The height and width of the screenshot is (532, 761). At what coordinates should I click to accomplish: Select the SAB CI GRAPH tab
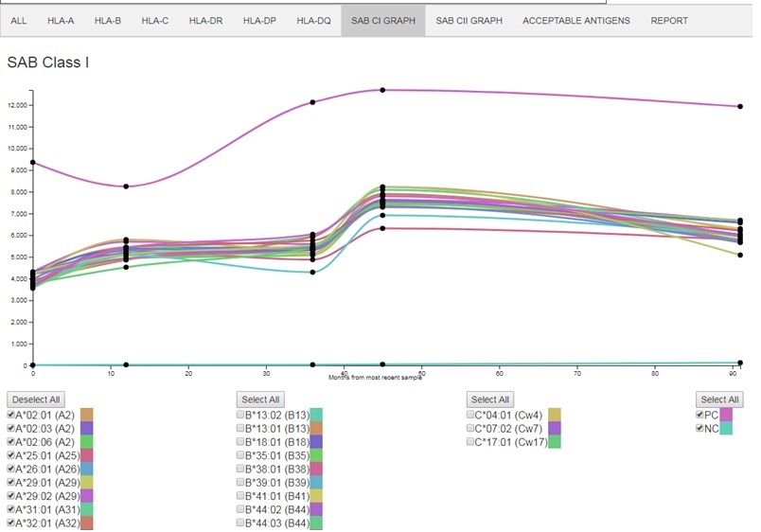tap(383, 21)
